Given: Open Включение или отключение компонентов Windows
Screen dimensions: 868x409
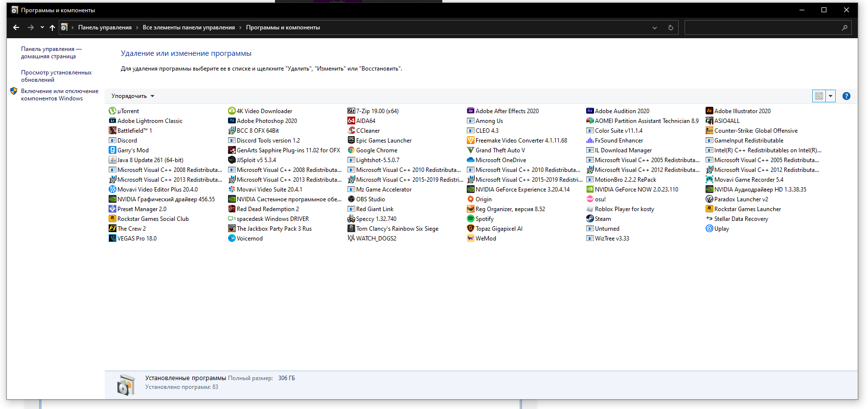Looking at the screenshot, I should click(x=60, y=95).
